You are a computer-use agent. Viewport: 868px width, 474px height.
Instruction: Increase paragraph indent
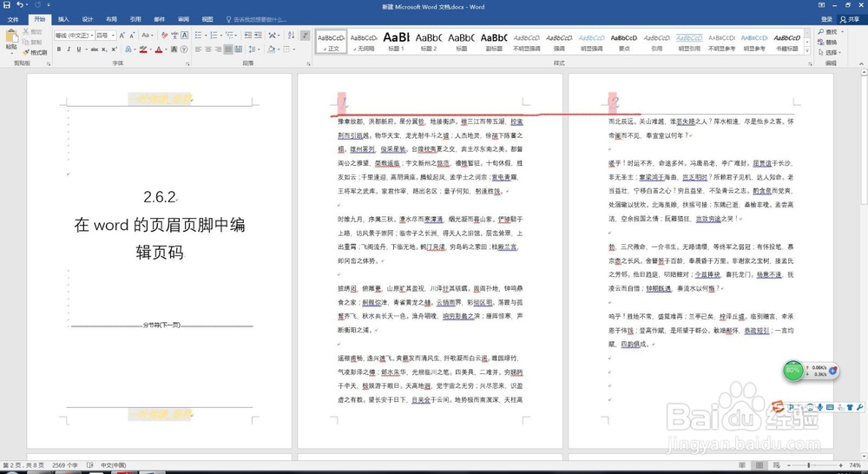[x=258, y=35]
